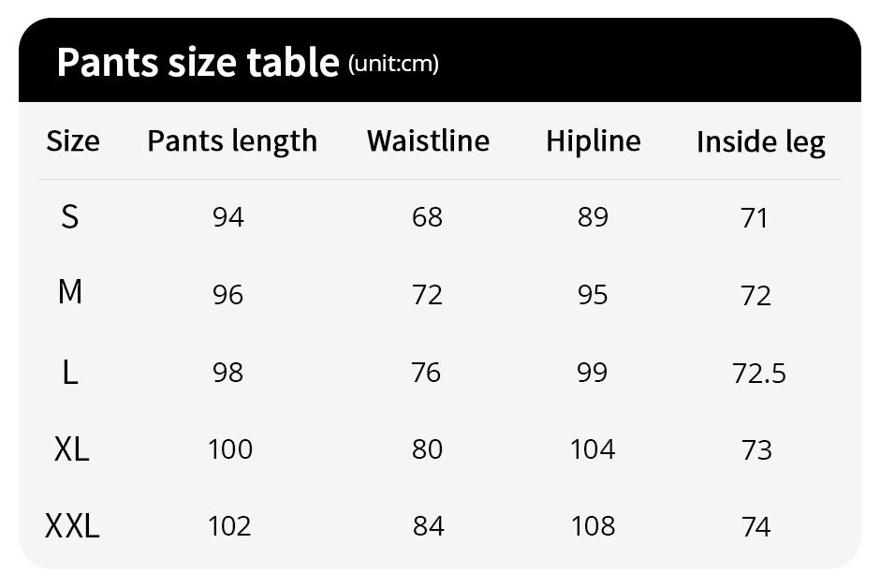Click inside leg value 74 for size XXL
Image resolution: width=880 pixels, height=588 pixels.
[755, 527]
